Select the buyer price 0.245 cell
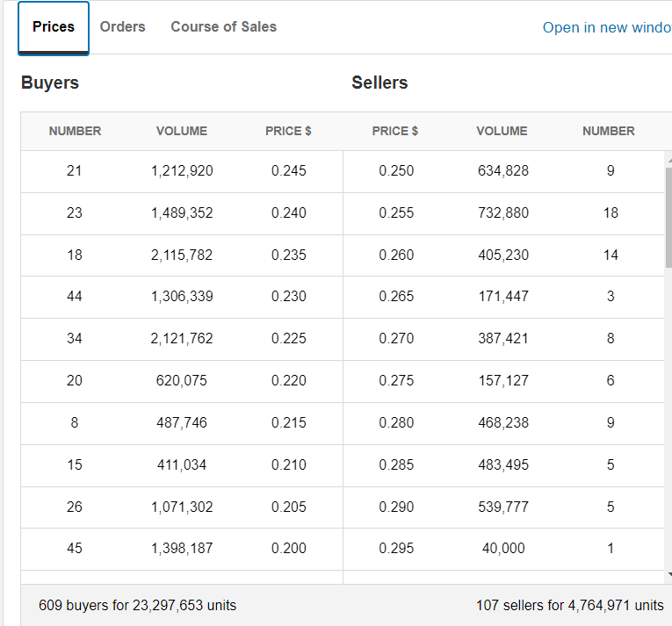672x626 pixels. tap(289, 171)
